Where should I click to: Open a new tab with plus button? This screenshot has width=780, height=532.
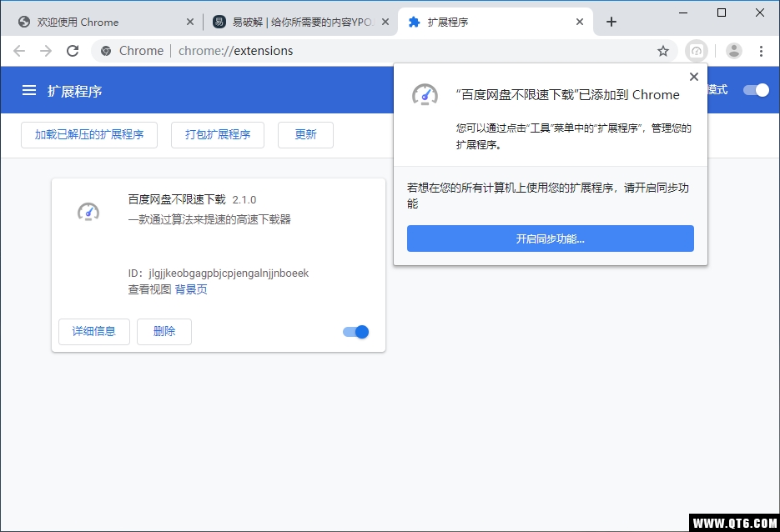click(611, 22)
